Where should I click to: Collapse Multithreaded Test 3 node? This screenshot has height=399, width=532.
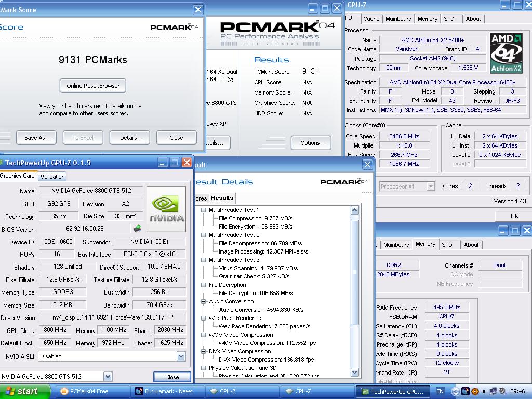click(203, 260)
